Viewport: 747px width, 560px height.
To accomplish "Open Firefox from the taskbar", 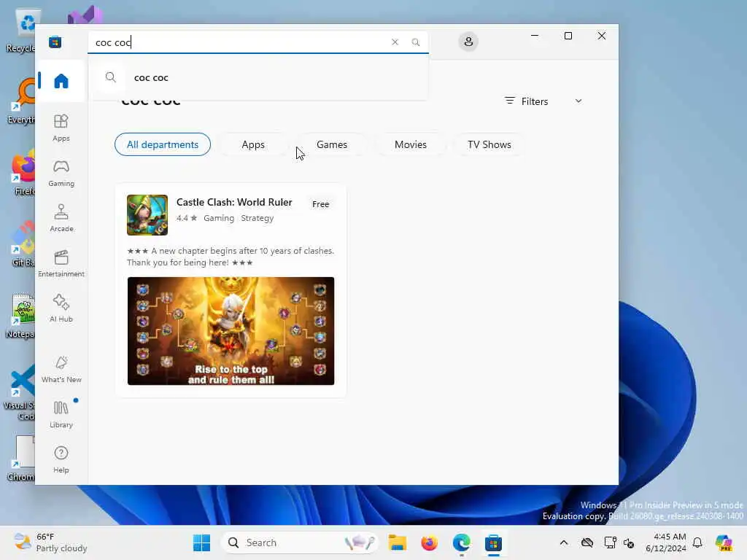I will click(429, 542).
